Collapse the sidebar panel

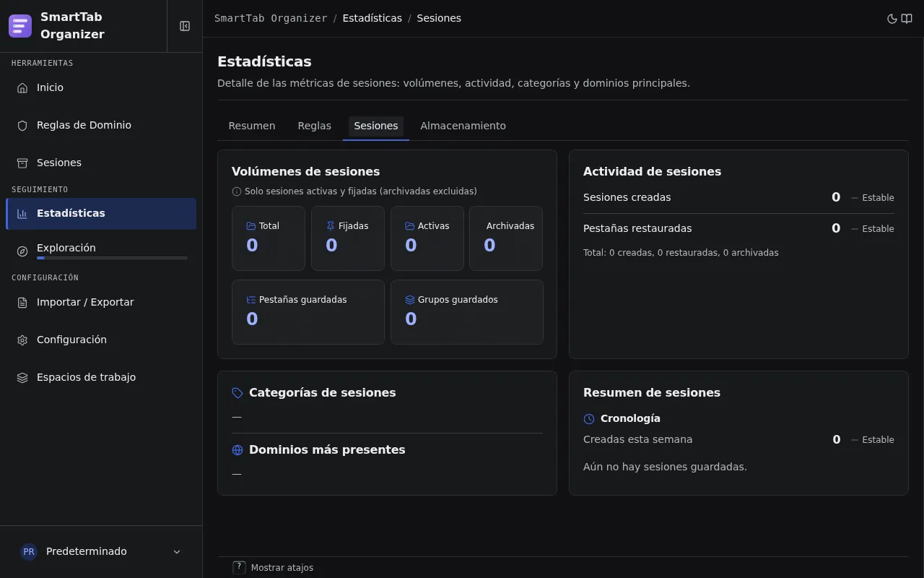185,26
